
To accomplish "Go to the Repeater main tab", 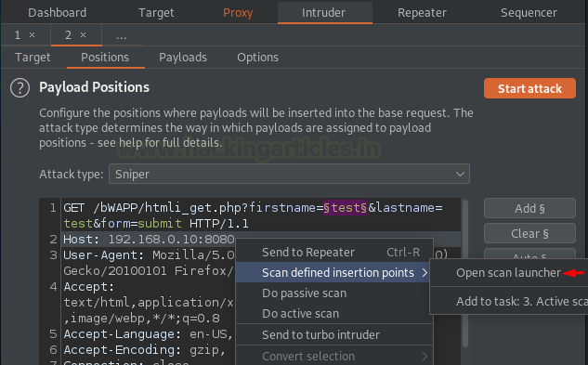I will click(422, 12).
